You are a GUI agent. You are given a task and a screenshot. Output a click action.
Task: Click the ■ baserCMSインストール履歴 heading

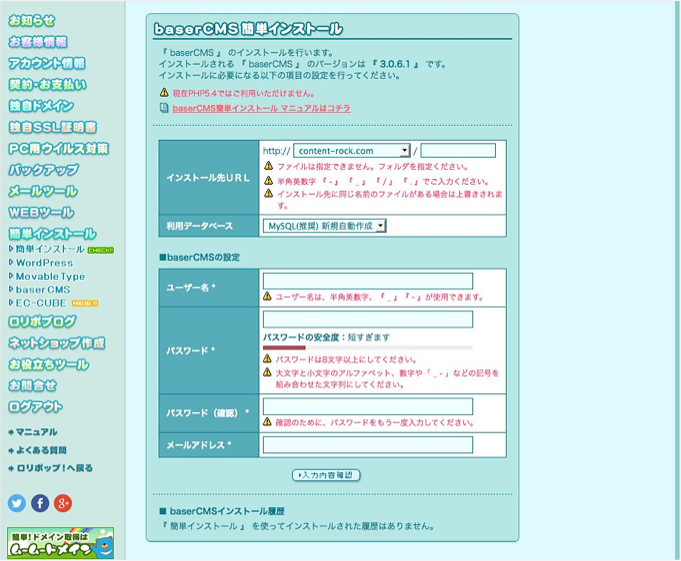pyautogui.click(x=222, y=511)
